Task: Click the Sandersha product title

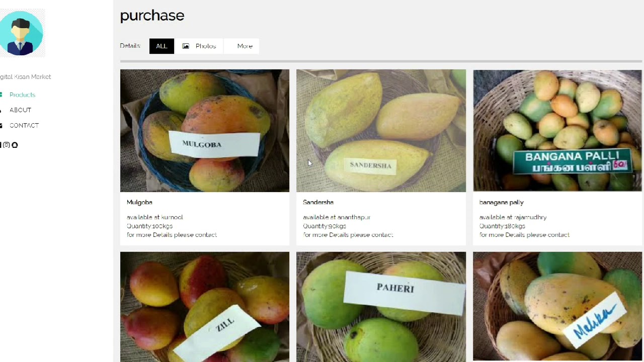Action: click(318, 202)
